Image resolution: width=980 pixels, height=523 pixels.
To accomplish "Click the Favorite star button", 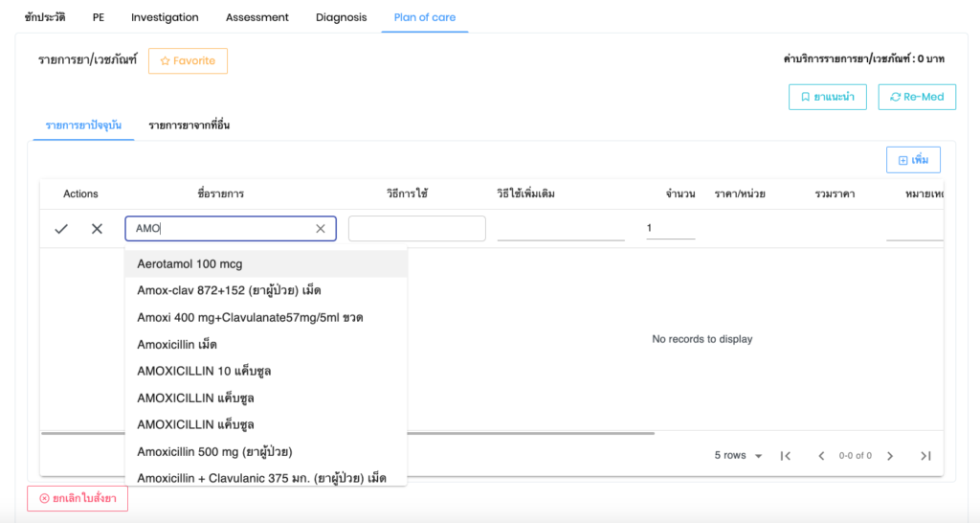I will 188,60.
